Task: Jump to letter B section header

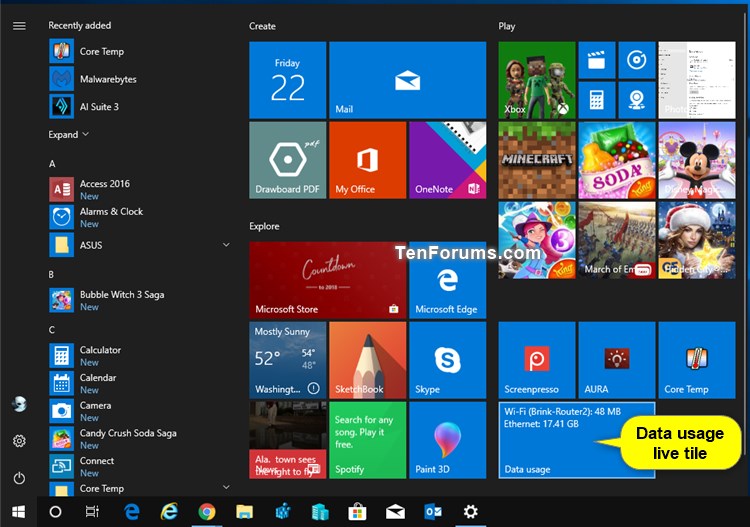Action: pyautogui.click(x=51, y=275)
